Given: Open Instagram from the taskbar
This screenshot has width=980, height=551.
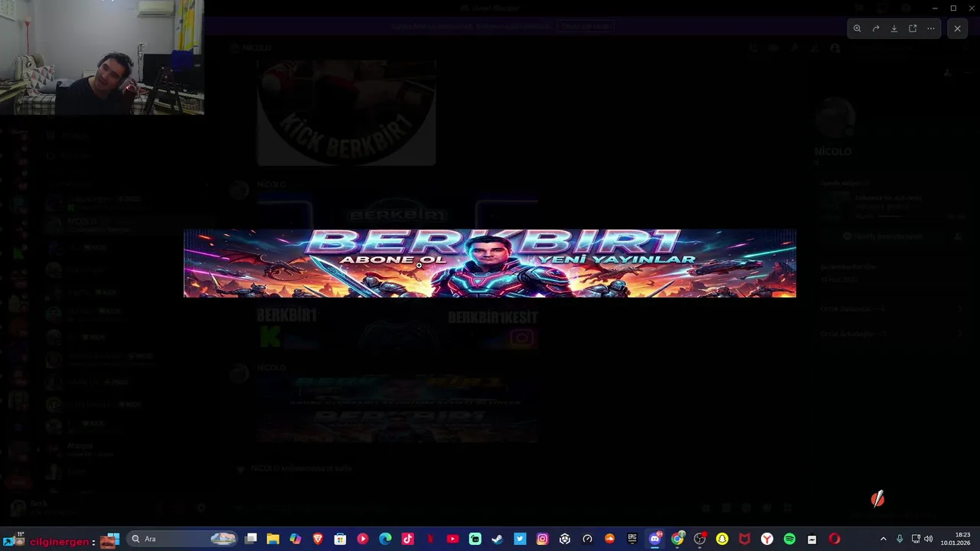Looking at the screenshot, I should tap(542, 540).
